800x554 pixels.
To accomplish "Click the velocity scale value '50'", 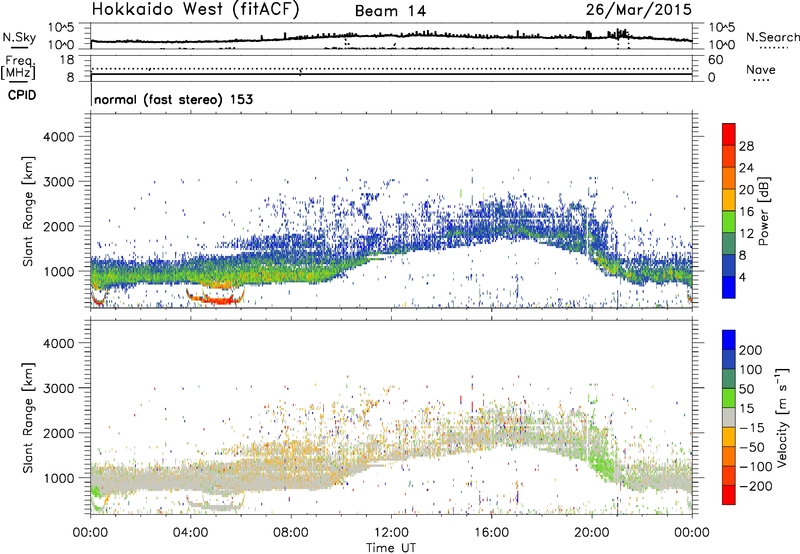I will 746,389.
